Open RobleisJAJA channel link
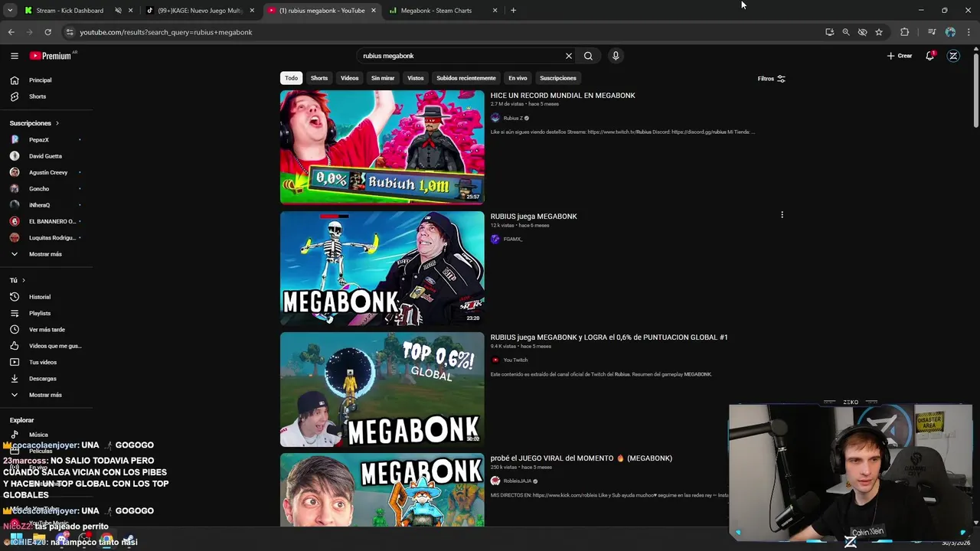Viewport: 980px width, 551px height. tap(518, 481)
